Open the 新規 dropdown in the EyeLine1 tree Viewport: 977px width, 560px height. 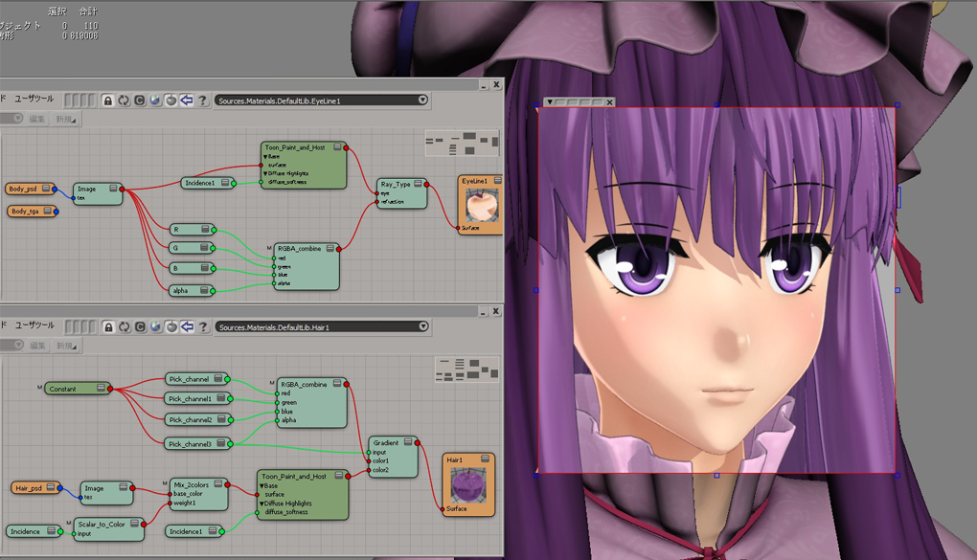point(65,119)
